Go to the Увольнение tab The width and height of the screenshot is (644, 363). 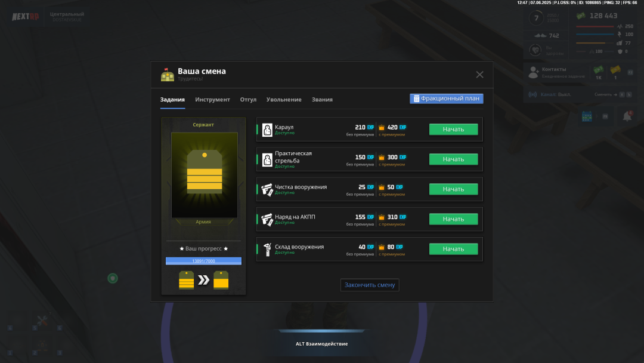284,100
